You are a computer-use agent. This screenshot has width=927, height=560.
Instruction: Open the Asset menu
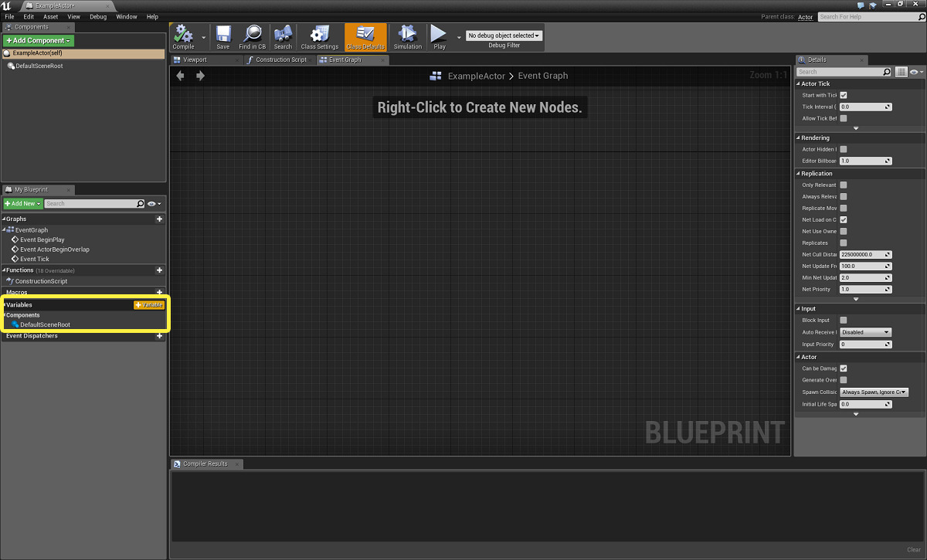pos(50,16)
